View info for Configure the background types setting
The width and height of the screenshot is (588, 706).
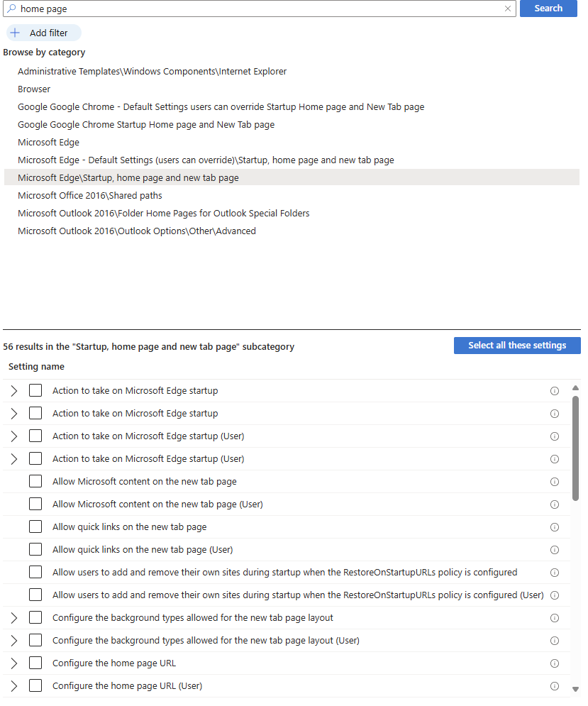[x=554, y=617]
